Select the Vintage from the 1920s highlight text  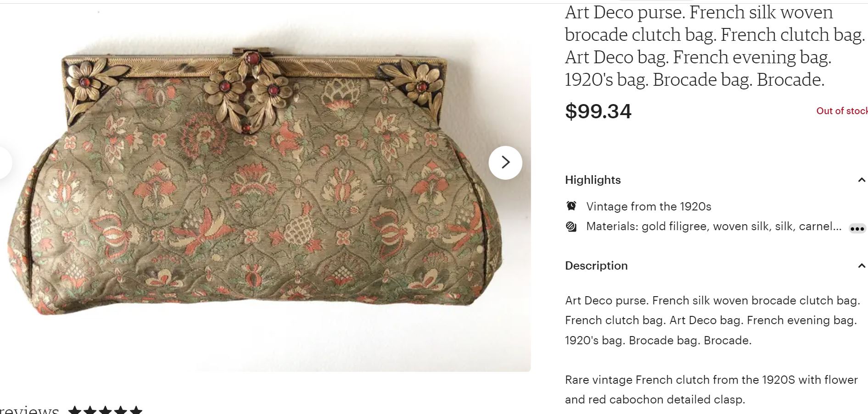[648, 206]
